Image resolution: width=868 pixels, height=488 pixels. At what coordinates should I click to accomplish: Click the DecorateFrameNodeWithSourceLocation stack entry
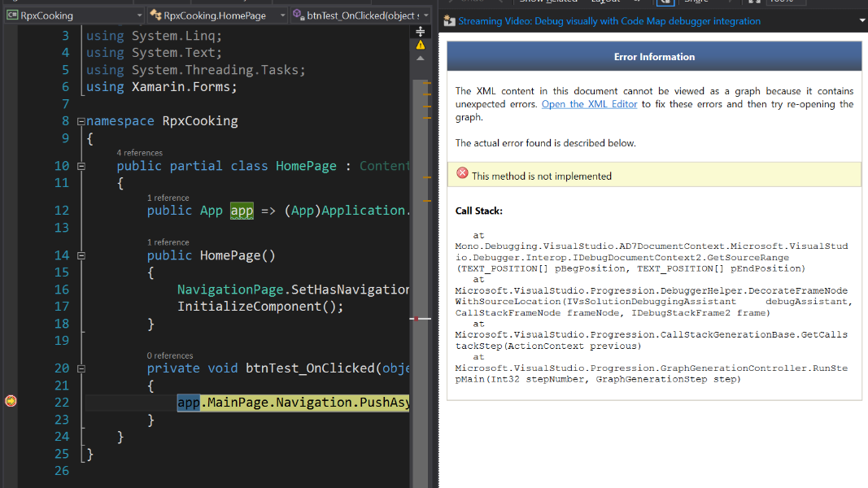coord(653,302)
